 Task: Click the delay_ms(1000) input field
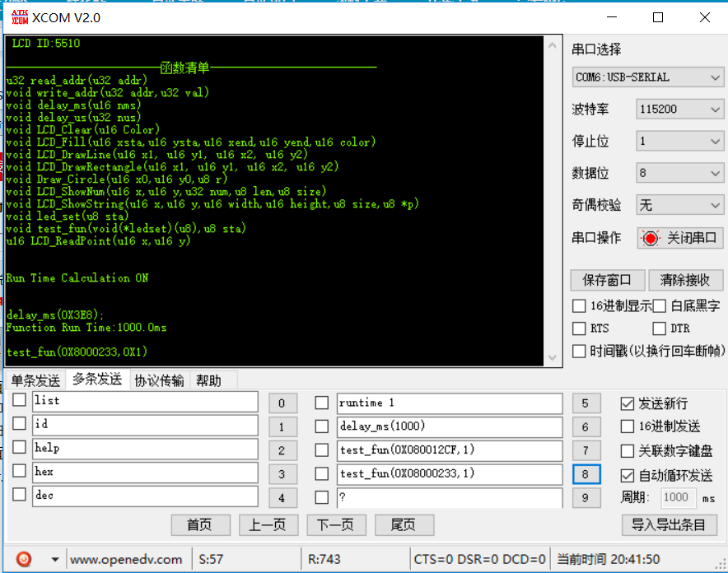pyautogui.click(x=450, y=426)
